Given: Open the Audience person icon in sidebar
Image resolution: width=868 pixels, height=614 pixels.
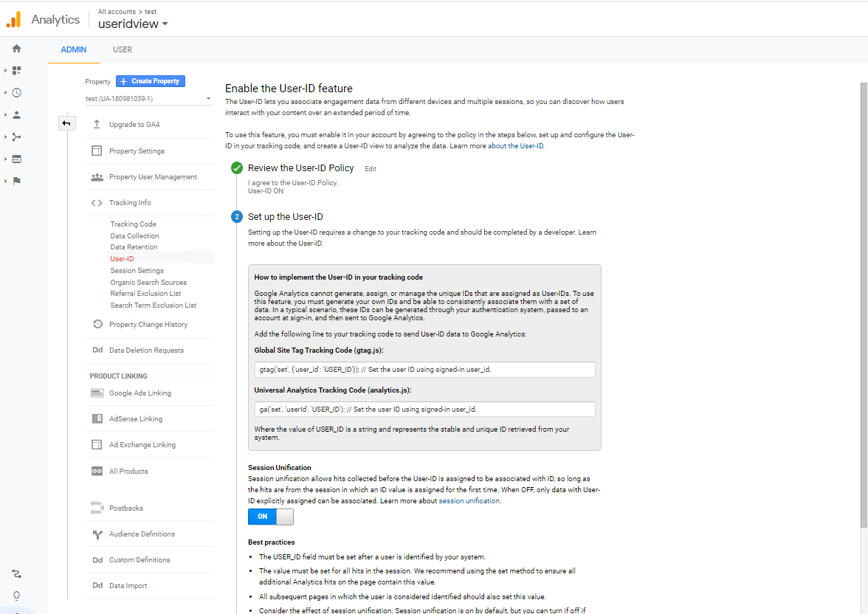Looking at the screenshot, I should click(x=16, y=114).
